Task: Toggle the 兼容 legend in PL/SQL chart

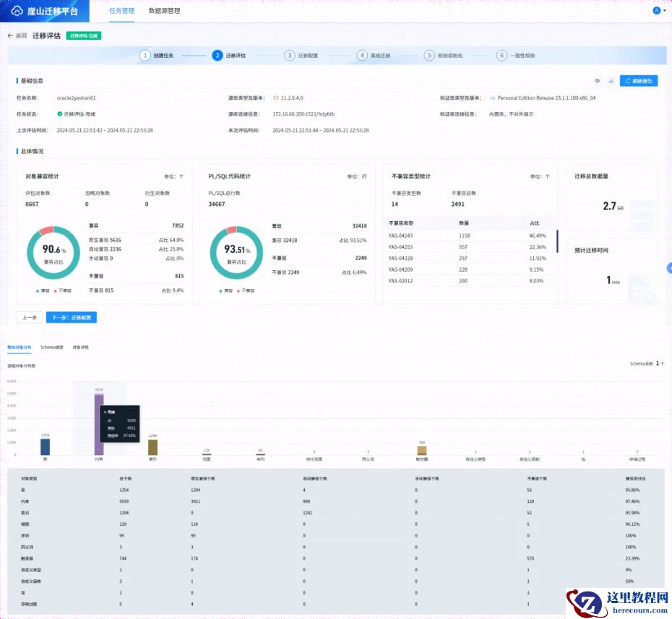Action: tap(231, 290)
